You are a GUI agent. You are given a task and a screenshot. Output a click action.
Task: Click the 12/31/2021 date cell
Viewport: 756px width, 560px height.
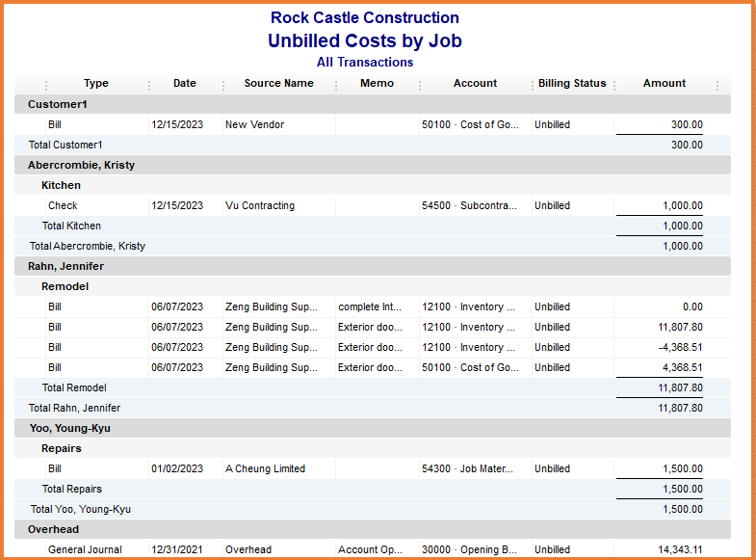coord(177,549)
